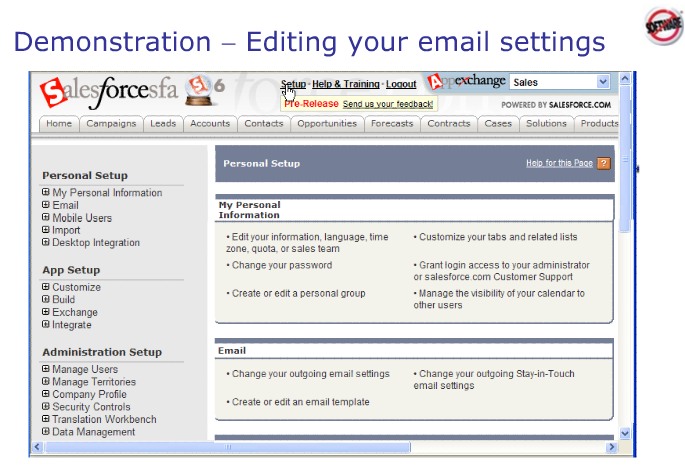Viewport: 685px width, 469px height.
Task: Expand the Email setup node
Action: click(46, 205)
